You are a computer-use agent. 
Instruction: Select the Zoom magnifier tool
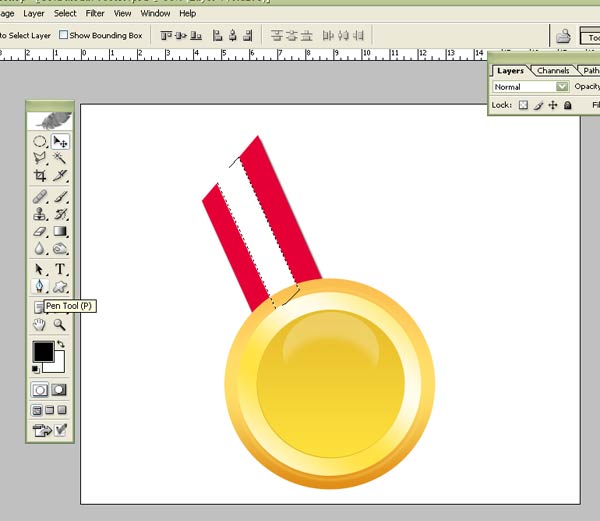pos(60,325)
